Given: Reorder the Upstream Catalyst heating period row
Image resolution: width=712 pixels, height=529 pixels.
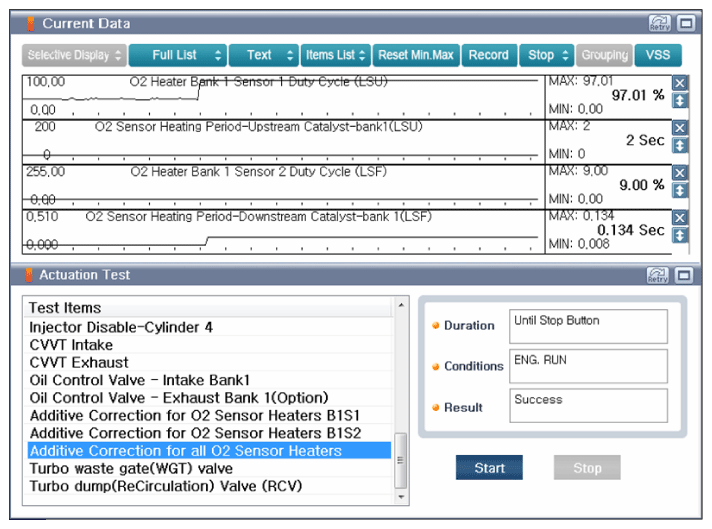Looking at the screenshot, I should (x=680, y=145).
